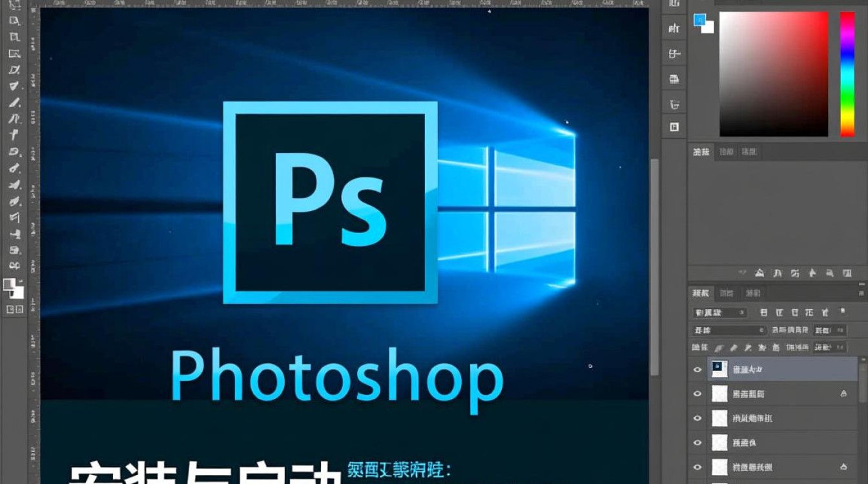Click the thumbnail of the selected top layer
Image resolution: width=868 pixels, height=484 pixels.
(x=719, y=369)
